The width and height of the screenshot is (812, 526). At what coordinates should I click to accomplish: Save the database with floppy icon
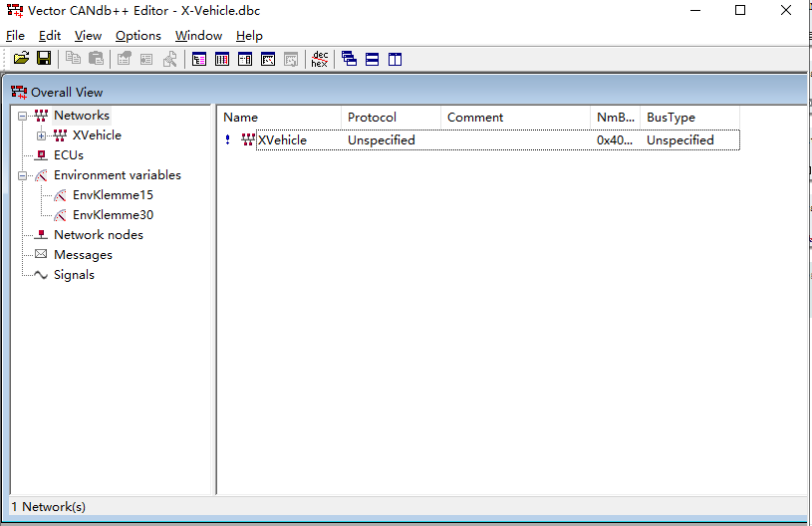(44, 59)
